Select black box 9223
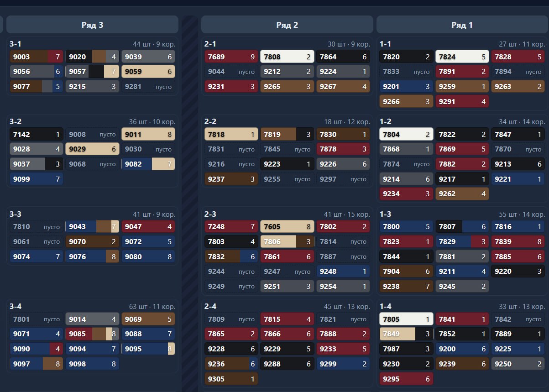 pyautogui.click(x=287, y=164)
